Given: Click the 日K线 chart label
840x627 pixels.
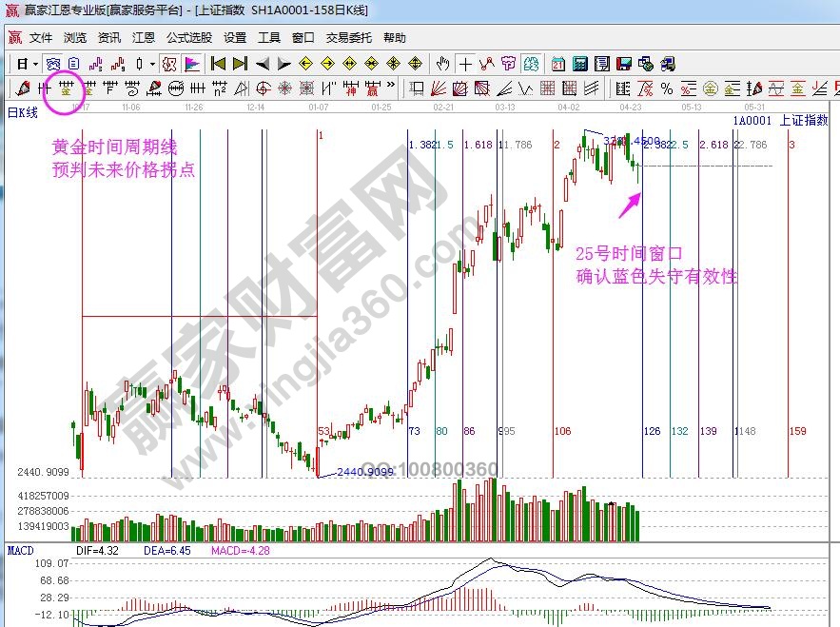Looking at the screenshot, I should click(x=22, y=112).
